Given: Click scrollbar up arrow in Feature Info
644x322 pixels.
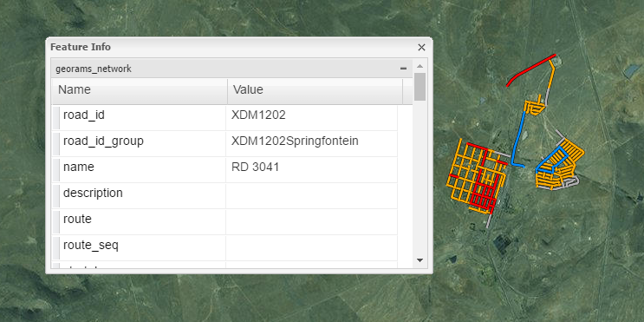Looking at the screenshot, I should tap(420, 66).
